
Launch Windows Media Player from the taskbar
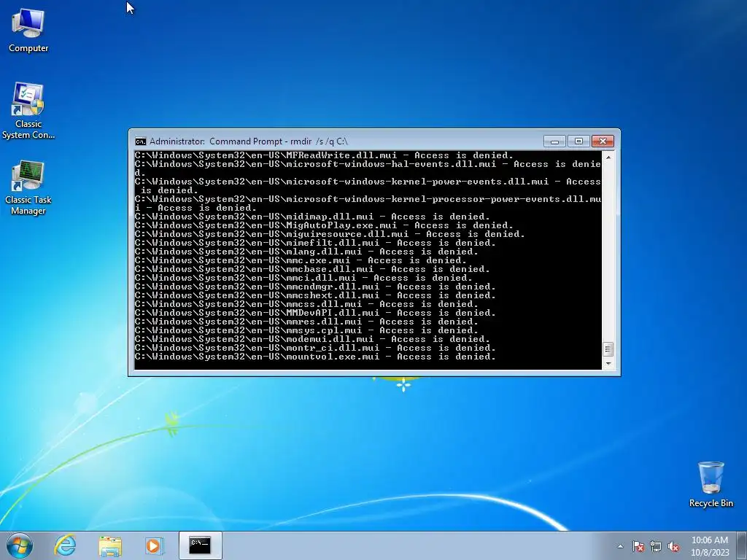(154, 545)
